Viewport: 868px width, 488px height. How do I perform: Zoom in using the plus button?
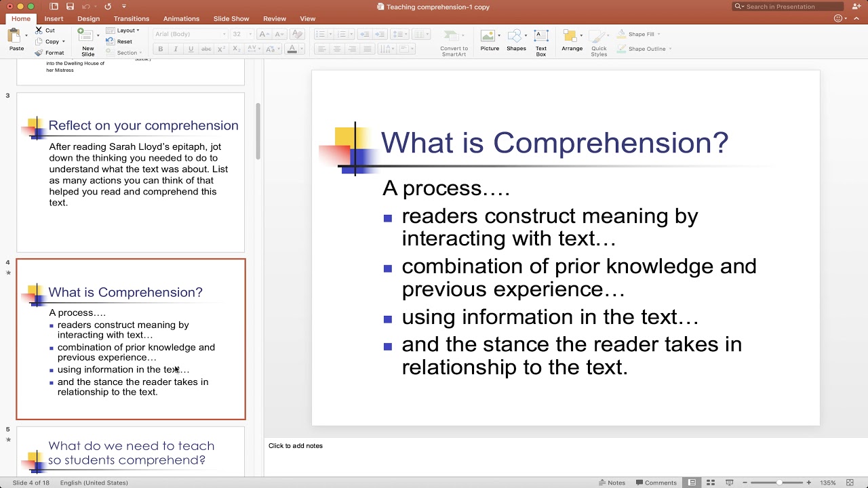click(x=809, y=483)
